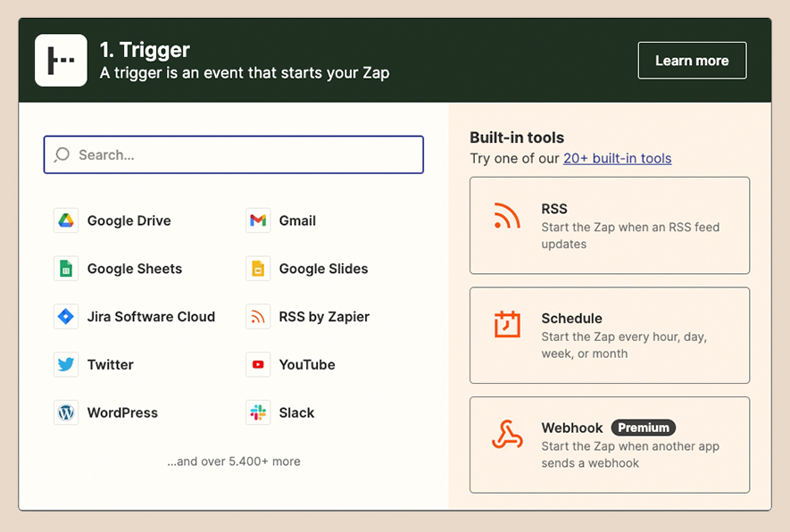Select the Google Slides icon
790x532 pixels.
pos(259,269)
